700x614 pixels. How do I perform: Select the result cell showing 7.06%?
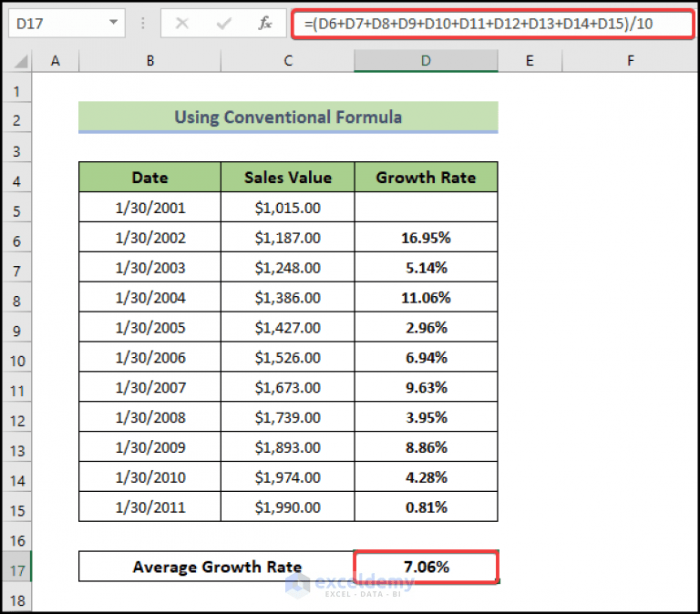pos(426,567)
